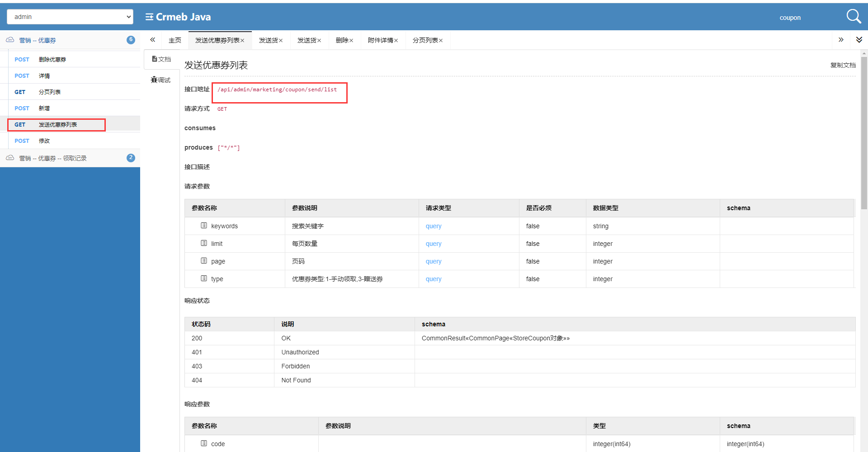Collapse the 营销 -- 优惠券 group

click(70, 40)
